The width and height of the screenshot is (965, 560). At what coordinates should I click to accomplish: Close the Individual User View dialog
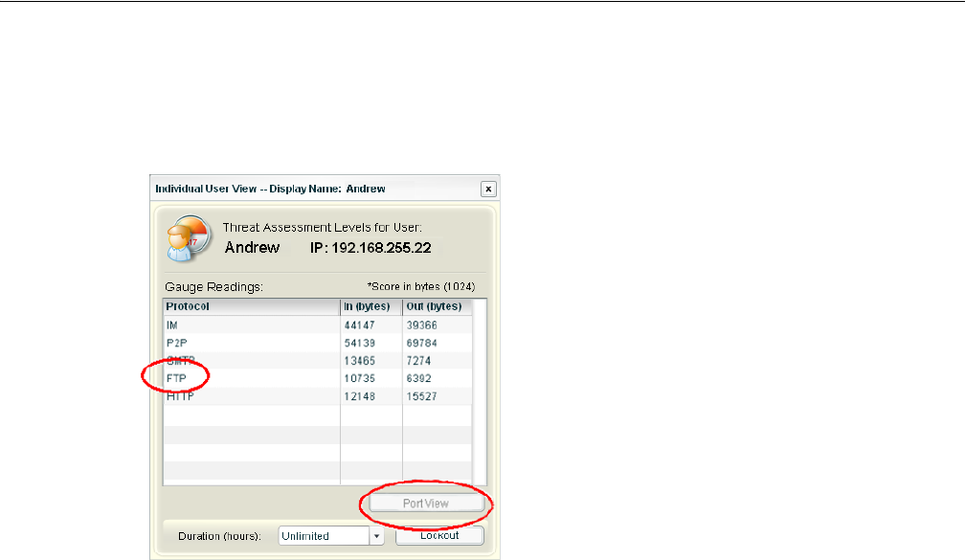tap(487, 189)
